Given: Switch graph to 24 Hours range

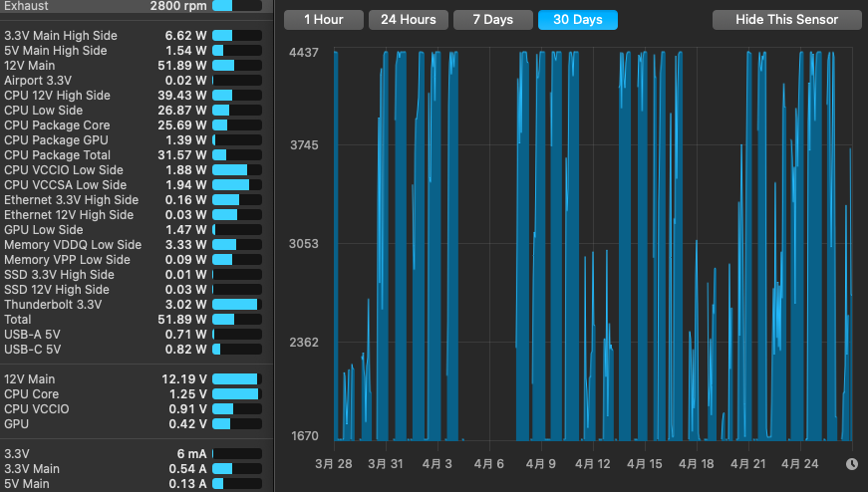Looking at the screenshot, I should 409,20.
